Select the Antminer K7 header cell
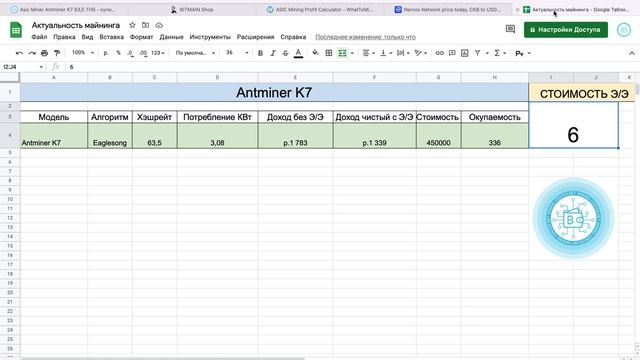 pyautogui.click(x=274, y=92)
